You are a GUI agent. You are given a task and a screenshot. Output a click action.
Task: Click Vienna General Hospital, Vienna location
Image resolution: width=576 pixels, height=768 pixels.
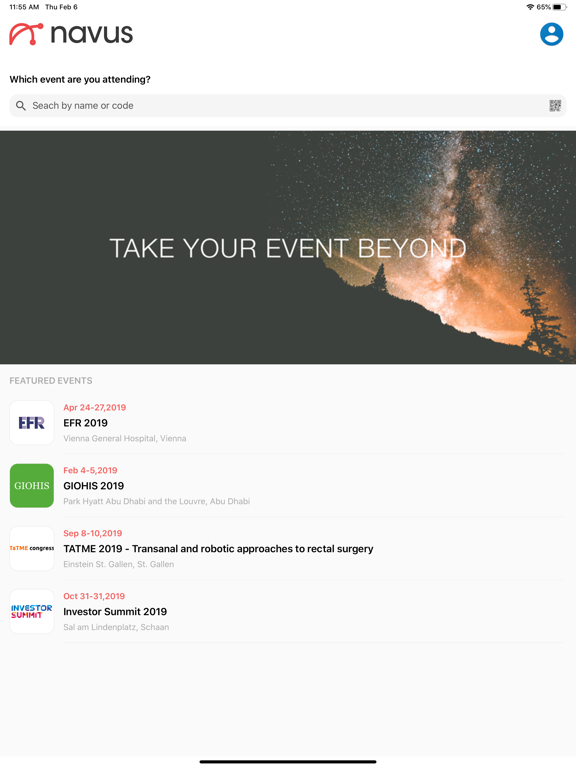pos(124,438)
